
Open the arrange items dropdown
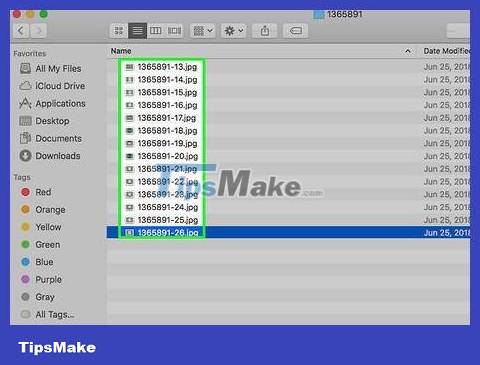[203, 31]
